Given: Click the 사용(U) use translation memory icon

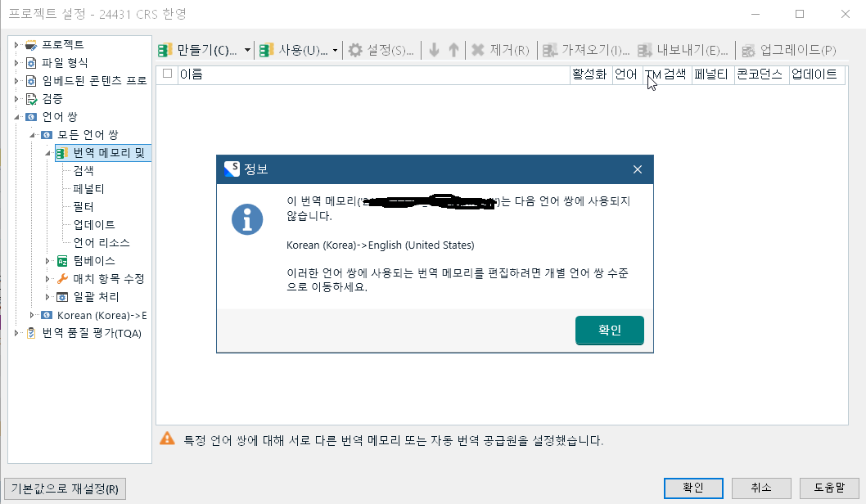Looking at the screenshot, I should point(266,50).
